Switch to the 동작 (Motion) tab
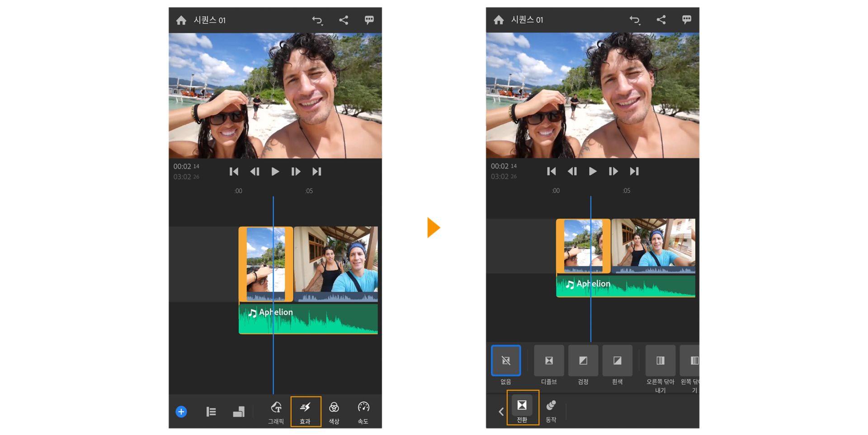The width and height of the screenshot is (868, 435). [x=551, y=411]
